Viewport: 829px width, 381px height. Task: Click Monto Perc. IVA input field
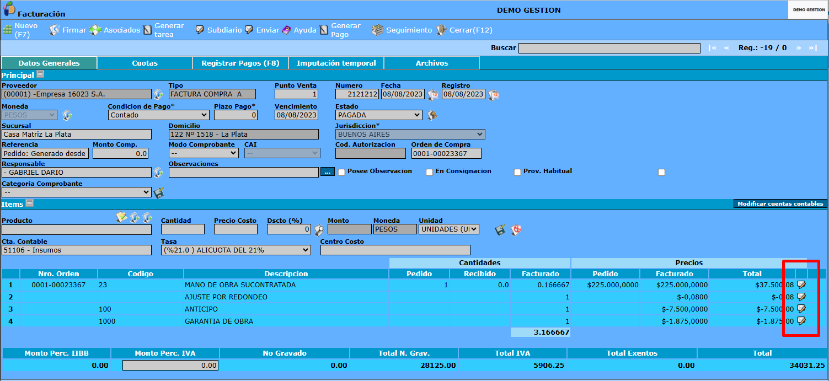coord(170,365)
